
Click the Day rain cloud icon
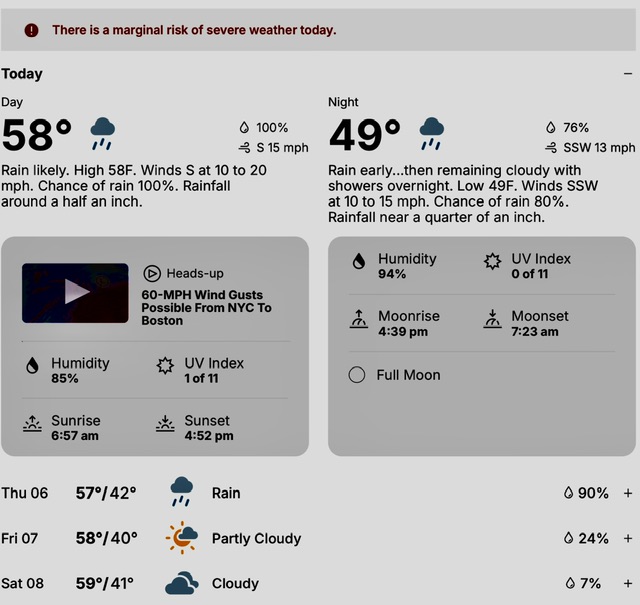103,132
